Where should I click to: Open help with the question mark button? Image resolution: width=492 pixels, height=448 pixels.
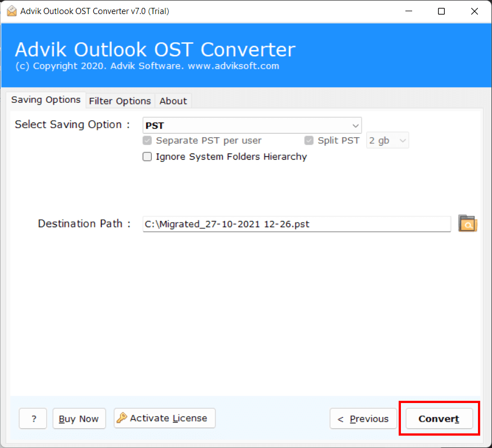(x=33, y=419)
